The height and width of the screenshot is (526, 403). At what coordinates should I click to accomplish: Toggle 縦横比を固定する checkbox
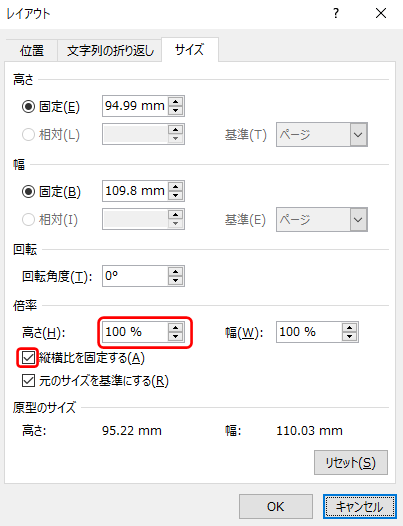[28, 358]
